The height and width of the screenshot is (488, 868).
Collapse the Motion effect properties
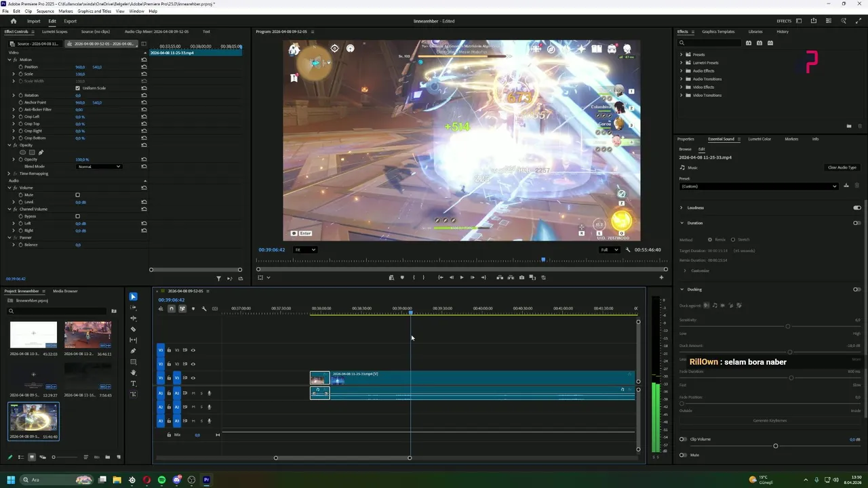point(9,60)
